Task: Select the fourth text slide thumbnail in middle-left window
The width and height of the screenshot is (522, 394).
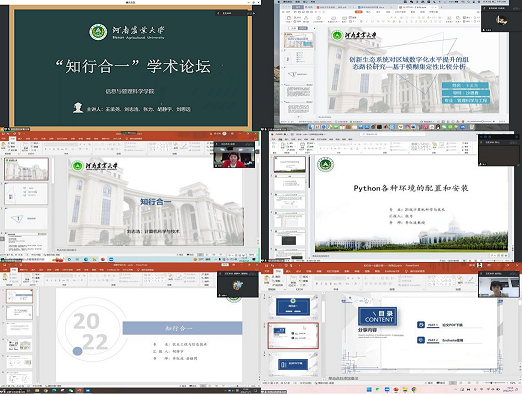Action: coord(26,242)
